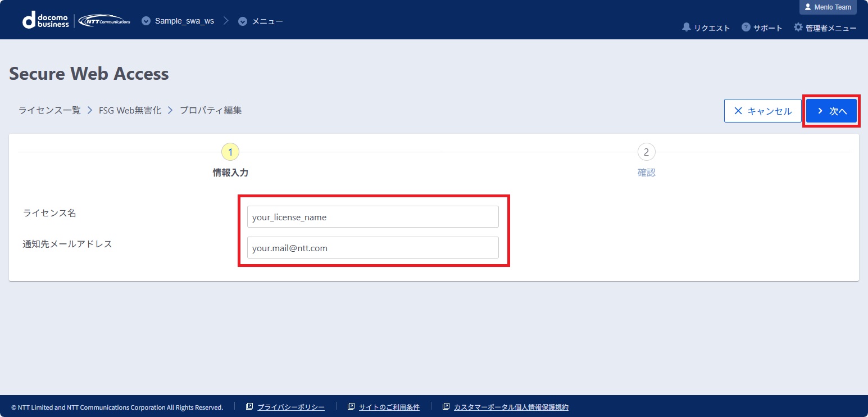
Task: Click the Menlo Team user badge
Action: point(828,7)
